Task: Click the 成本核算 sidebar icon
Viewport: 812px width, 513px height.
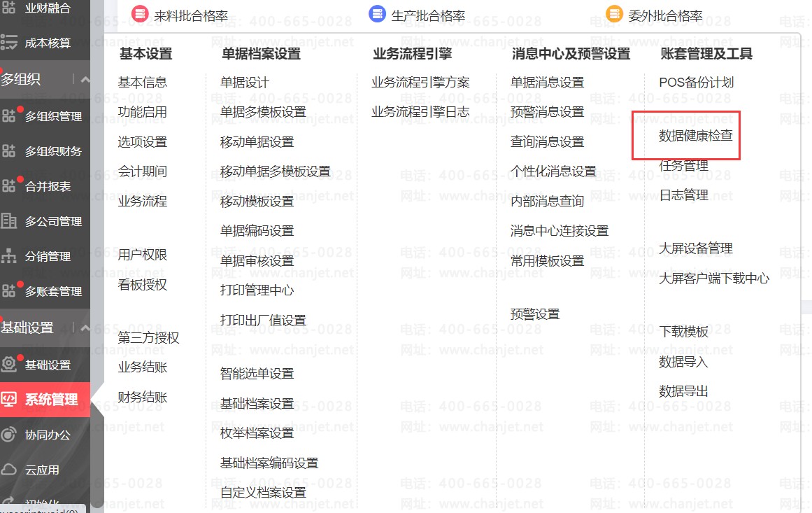Action: pos(9,42)
